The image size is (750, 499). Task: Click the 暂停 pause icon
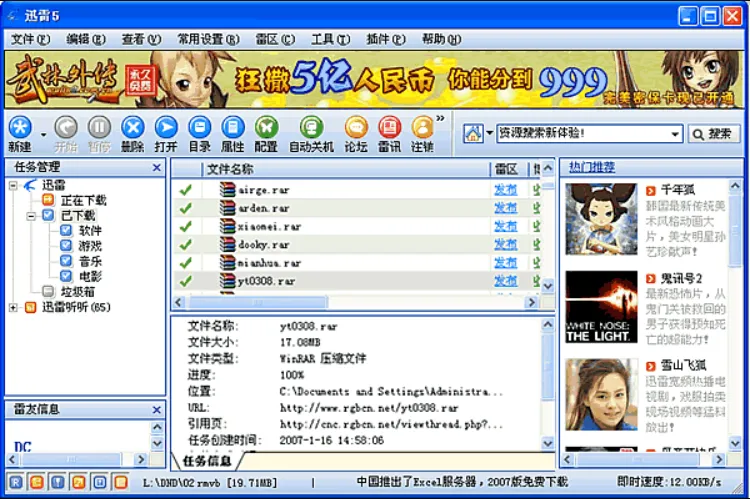[x=99, y=128]
